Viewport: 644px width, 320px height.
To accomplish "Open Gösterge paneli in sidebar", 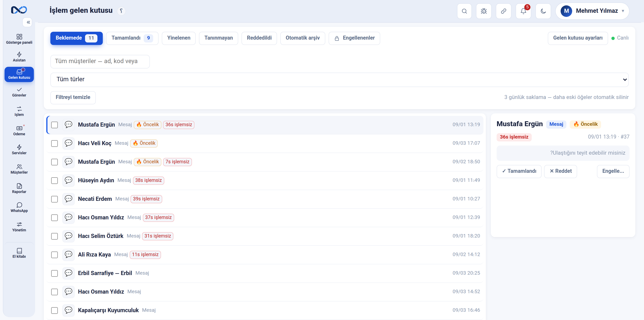I will point(19,39).
